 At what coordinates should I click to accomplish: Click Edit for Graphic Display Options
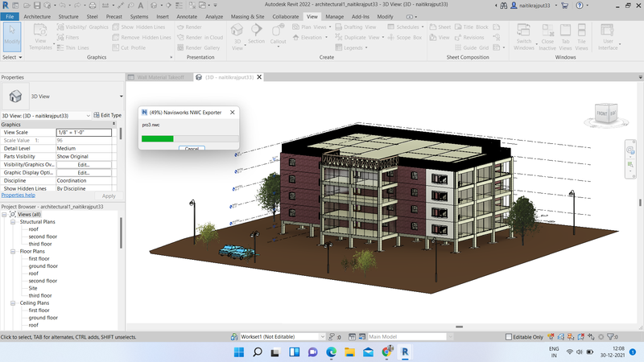coord(84,173)
